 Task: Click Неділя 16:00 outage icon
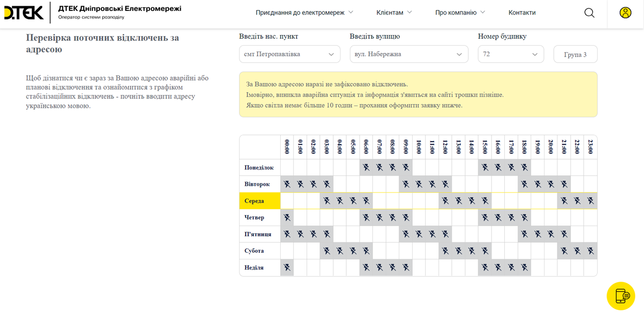click(x=498, y=267)
